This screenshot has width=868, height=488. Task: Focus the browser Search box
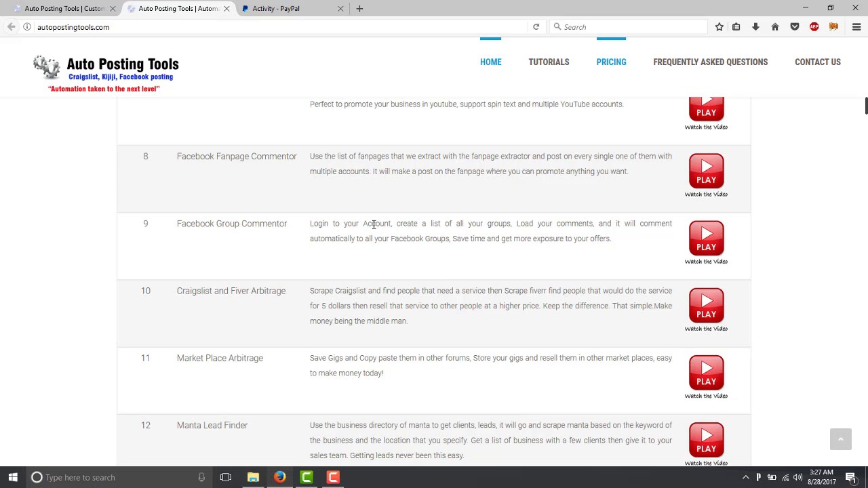(x=627, y=27)
